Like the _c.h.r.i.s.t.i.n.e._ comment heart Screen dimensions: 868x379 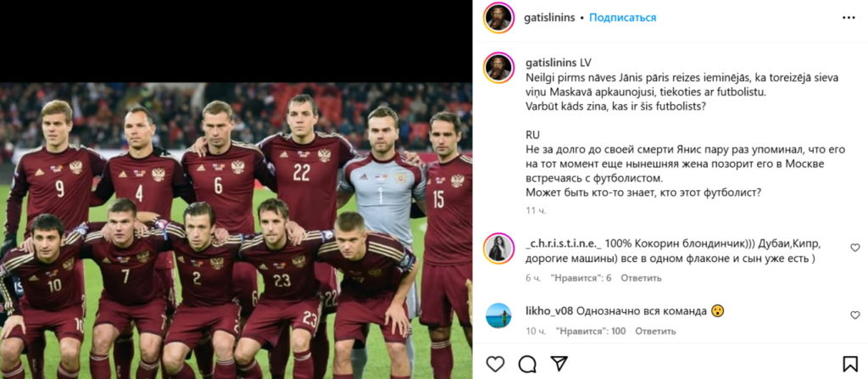coord(855,248)
